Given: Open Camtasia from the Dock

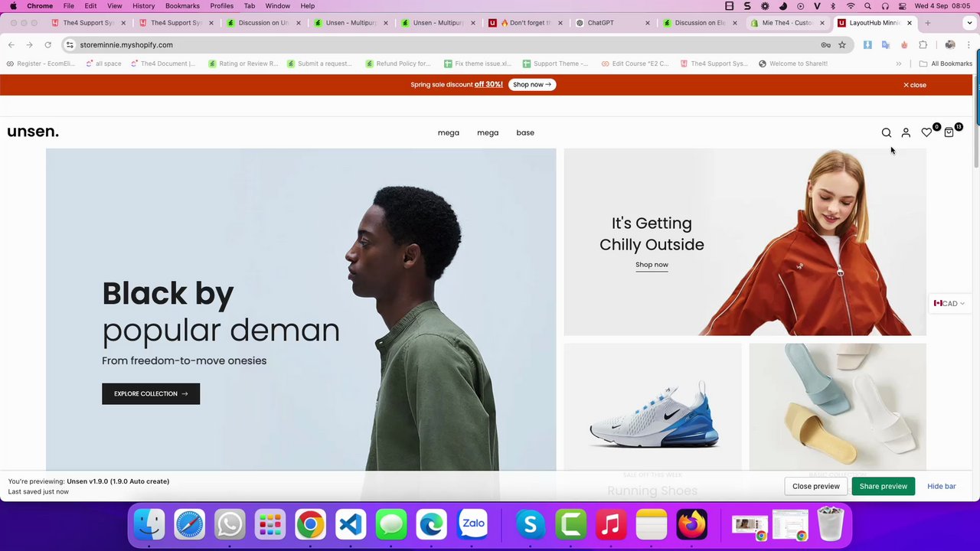Looking at the screenshot, I should (x=571, y=525).
